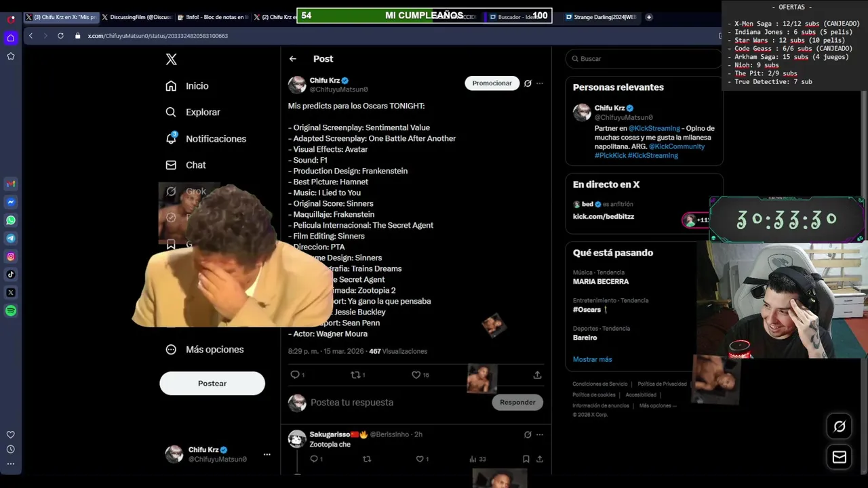
Task: Open the Bareiro trend
Action: point(585,338)
